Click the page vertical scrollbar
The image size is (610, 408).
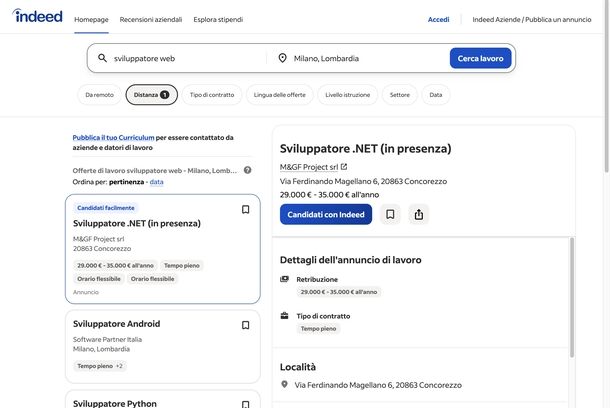click(x=607, y=86)
